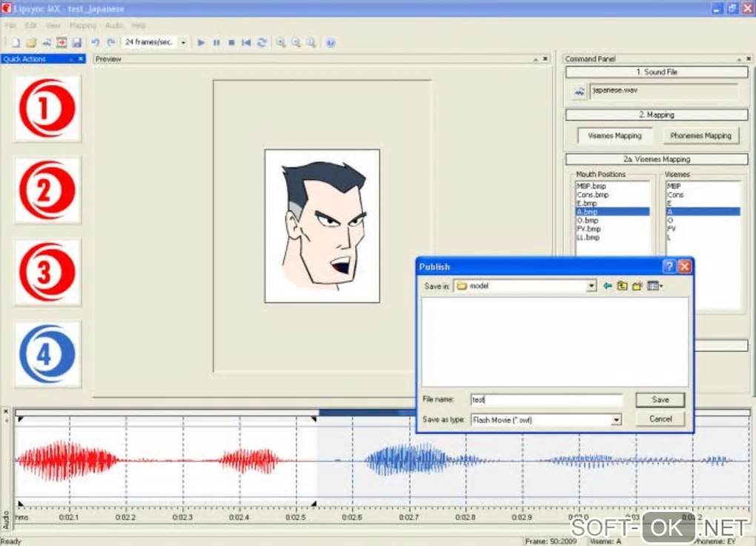This screenshot has height=546, width=756.
Task: Go up one folder level in Publish dialog
Action: [622, 286]
